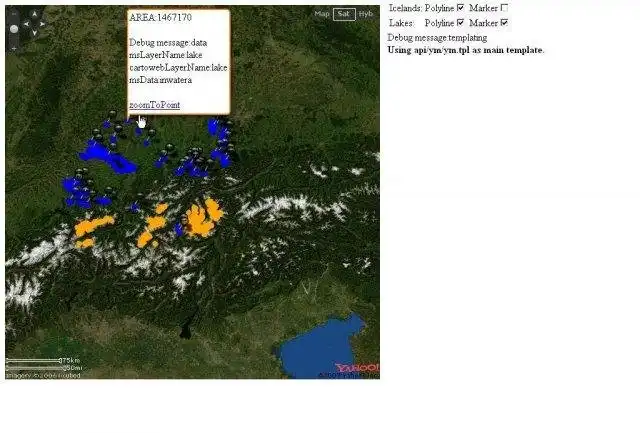Switch the map to Sat view
Screen dimensions: 640x433
[344, 14]
